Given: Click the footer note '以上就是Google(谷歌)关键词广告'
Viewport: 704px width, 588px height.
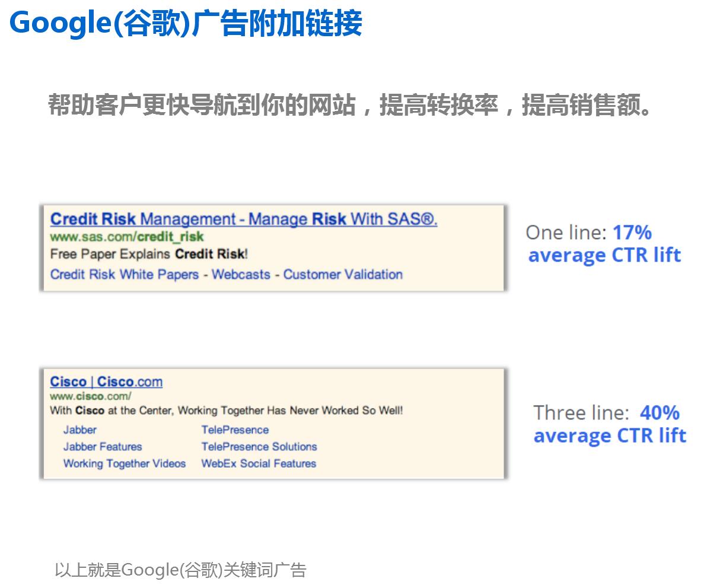Looking at the screenshot, I should coord(180,570).
